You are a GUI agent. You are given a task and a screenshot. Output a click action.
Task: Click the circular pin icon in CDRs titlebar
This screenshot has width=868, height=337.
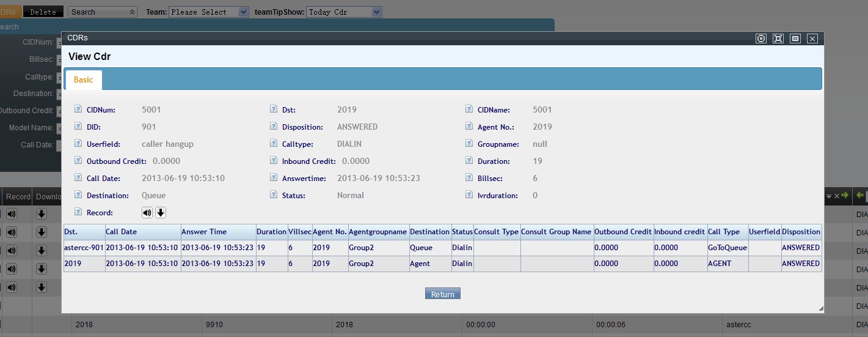(761, 39)
